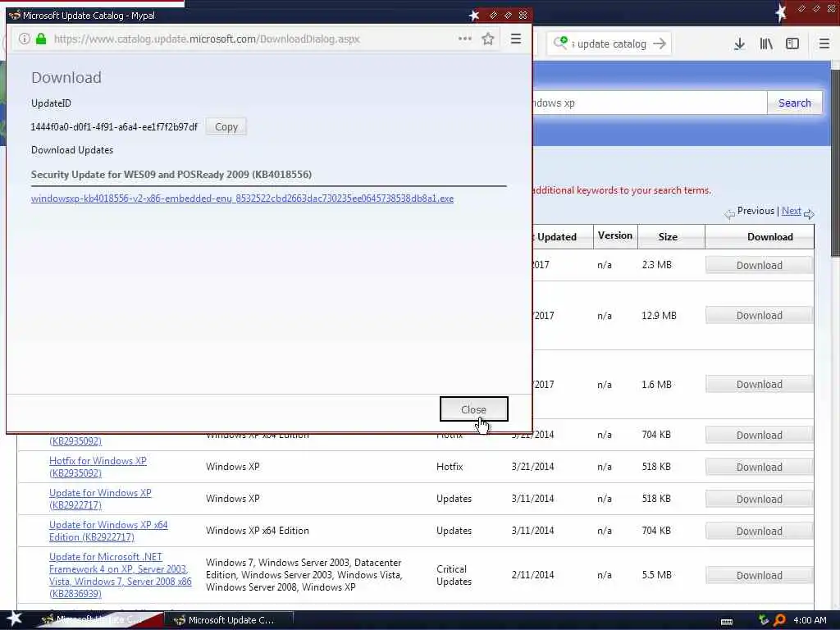This screenshot has height=630, width=840.
Task: Bookmark this page with the star icon
Action: click(x=487, y=39)
